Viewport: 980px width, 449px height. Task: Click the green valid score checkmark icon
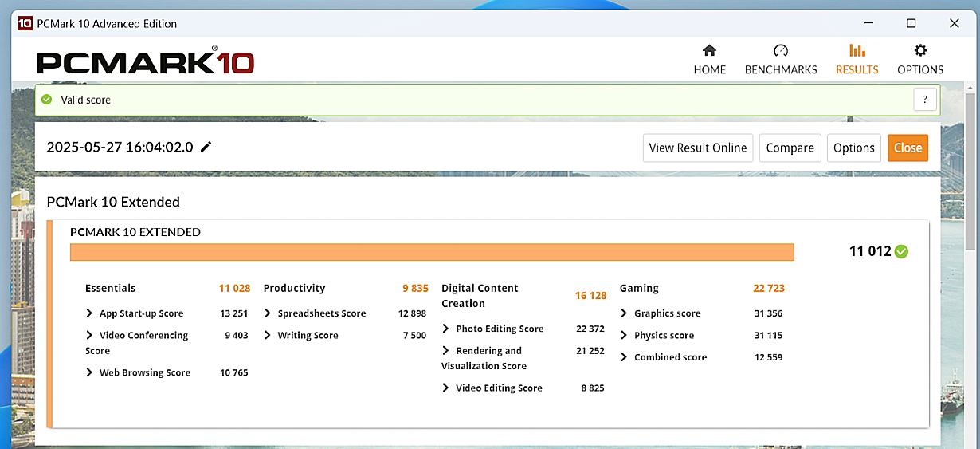point(47,100)
